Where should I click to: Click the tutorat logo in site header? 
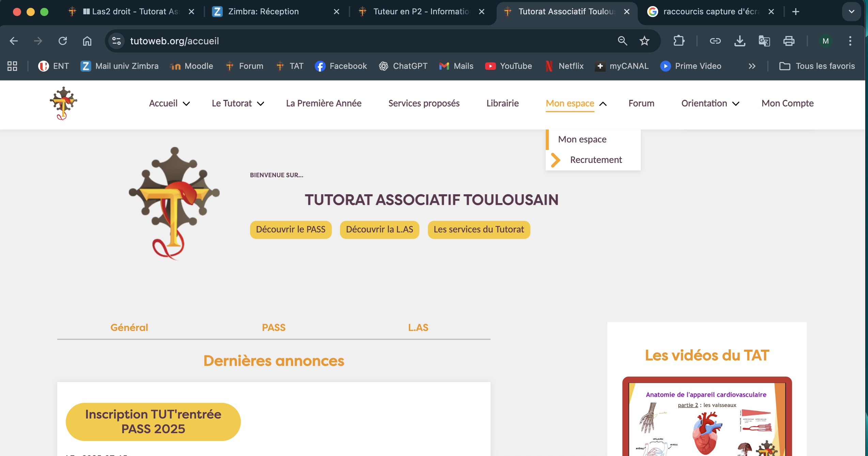[63, 103]
